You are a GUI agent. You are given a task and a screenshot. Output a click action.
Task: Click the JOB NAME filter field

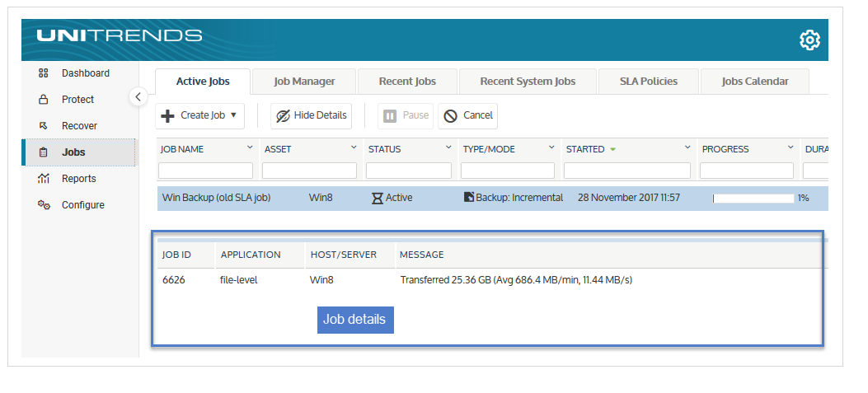tap(205, 171)
